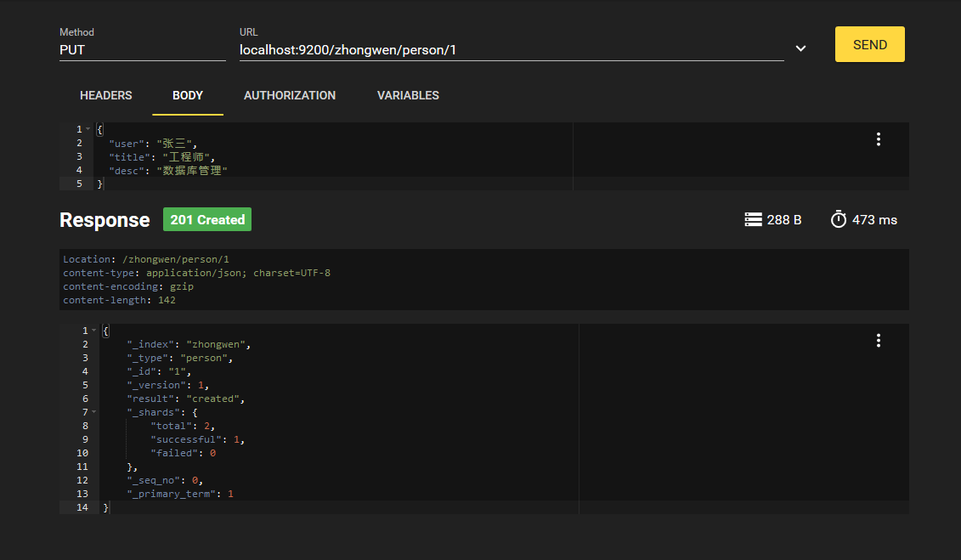The image size is (961, 560).
Task: Click the 201 Created status badge
Action: [x=207, y=220]
